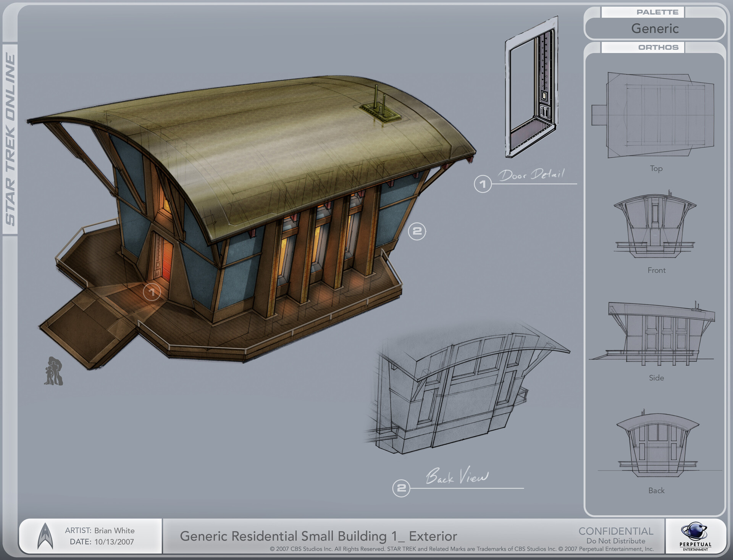Viewport: 733px width, 560px height.
Task: Click the CONFIDENTIAL notice
Action: [x=616, y=531]
